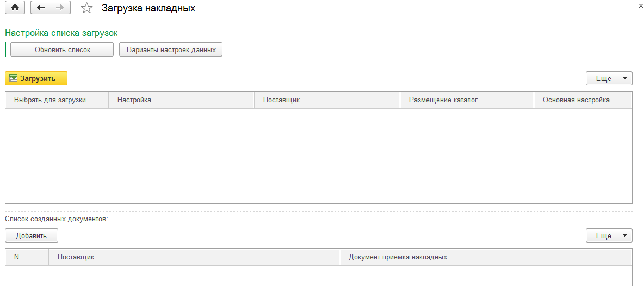Click the Загрузить button

(x=36, y=78)
